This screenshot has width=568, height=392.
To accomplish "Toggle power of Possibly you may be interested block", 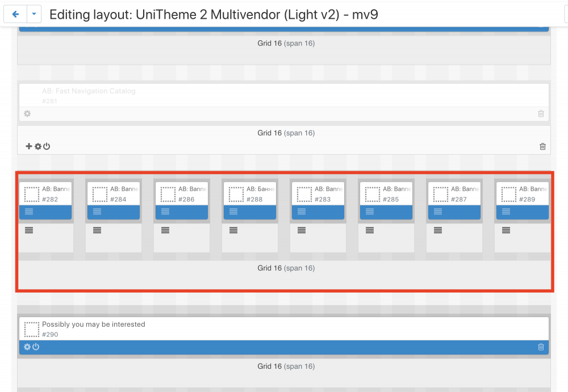I will [36, 347].
